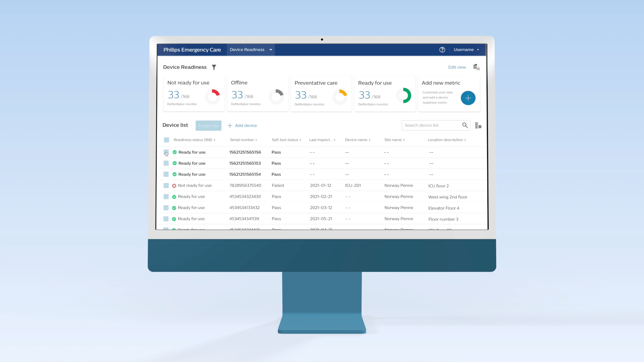The width and height of the screenshot is (644, 362).
Task: Click green check icon for serial 15621251565156
Action: click(x=175, y=152)
